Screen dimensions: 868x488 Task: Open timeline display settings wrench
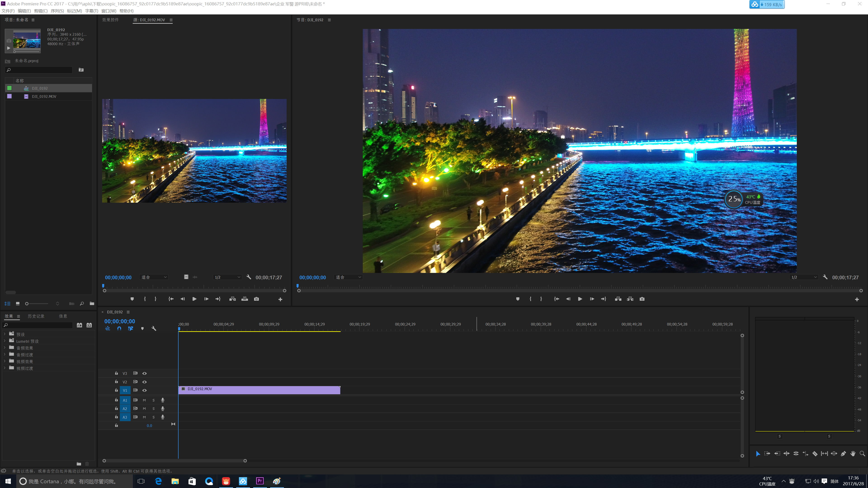pyautogui.click(x=154, y=328)
